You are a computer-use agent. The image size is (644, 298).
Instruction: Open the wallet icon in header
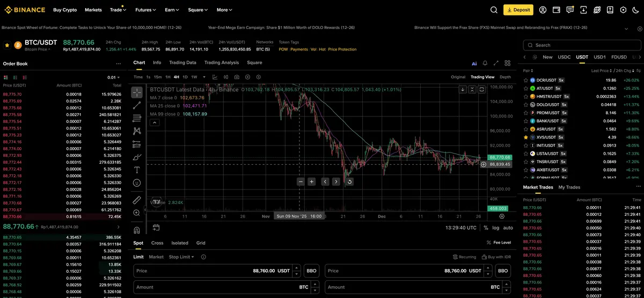557,10
